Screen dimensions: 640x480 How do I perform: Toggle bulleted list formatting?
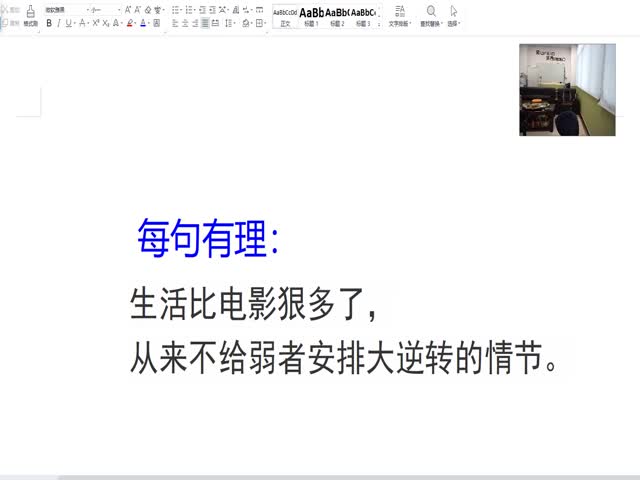(x=175, y=9)
